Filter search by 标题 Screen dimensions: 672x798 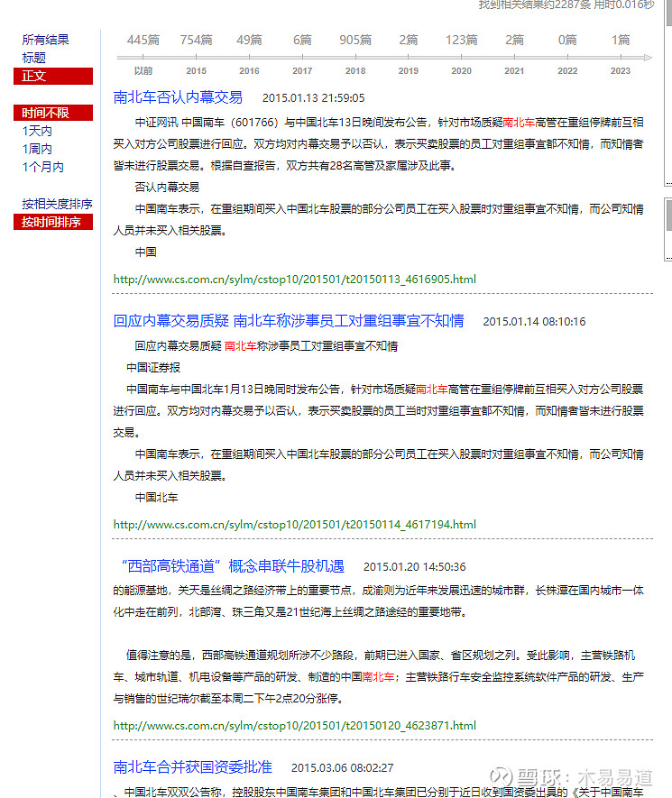click(33, 58)
